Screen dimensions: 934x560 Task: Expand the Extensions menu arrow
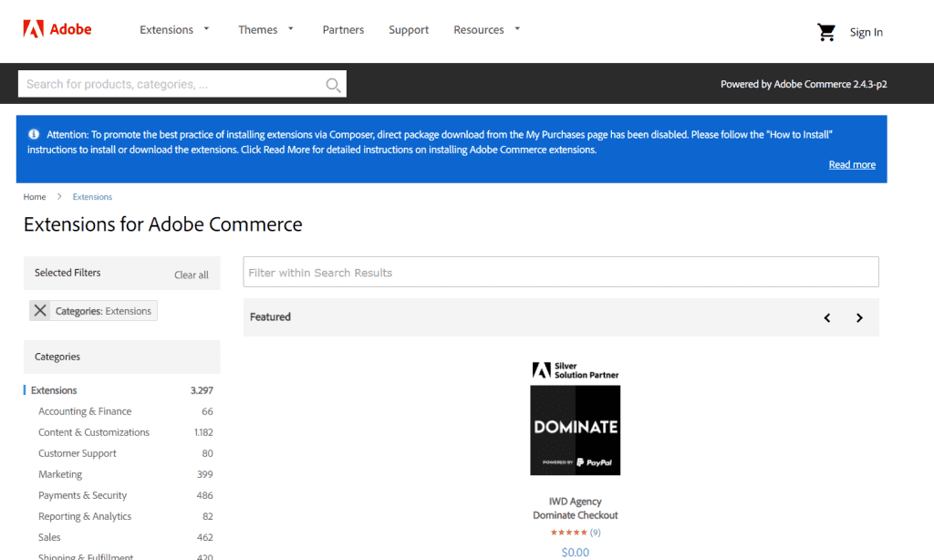click(207, 28)
